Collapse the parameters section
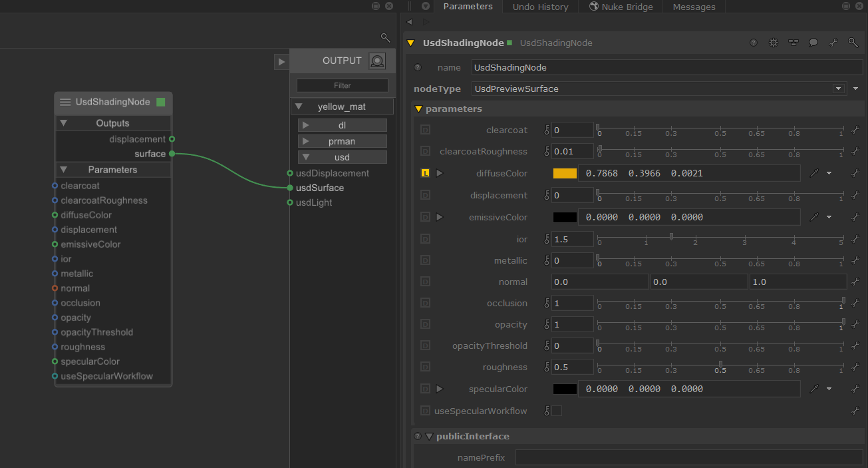The width and height of the screenshot is (868, 468). [x=418, y=109]
